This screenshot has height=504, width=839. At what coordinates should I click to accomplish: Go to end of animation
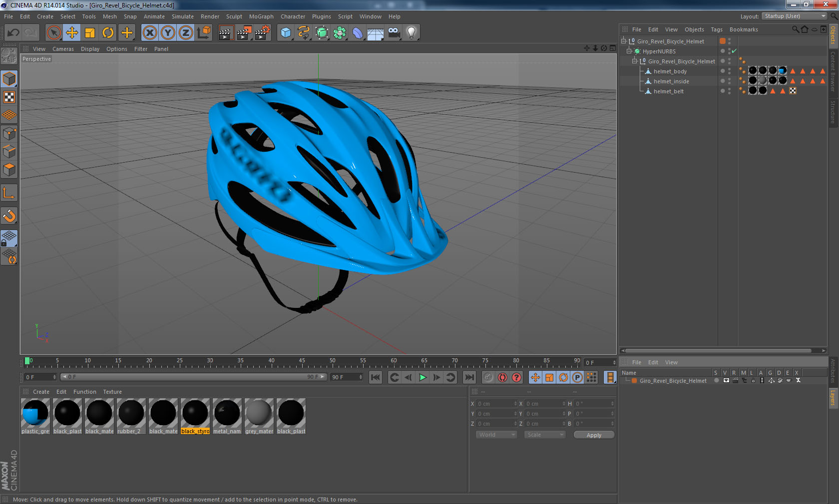[469, 377]
